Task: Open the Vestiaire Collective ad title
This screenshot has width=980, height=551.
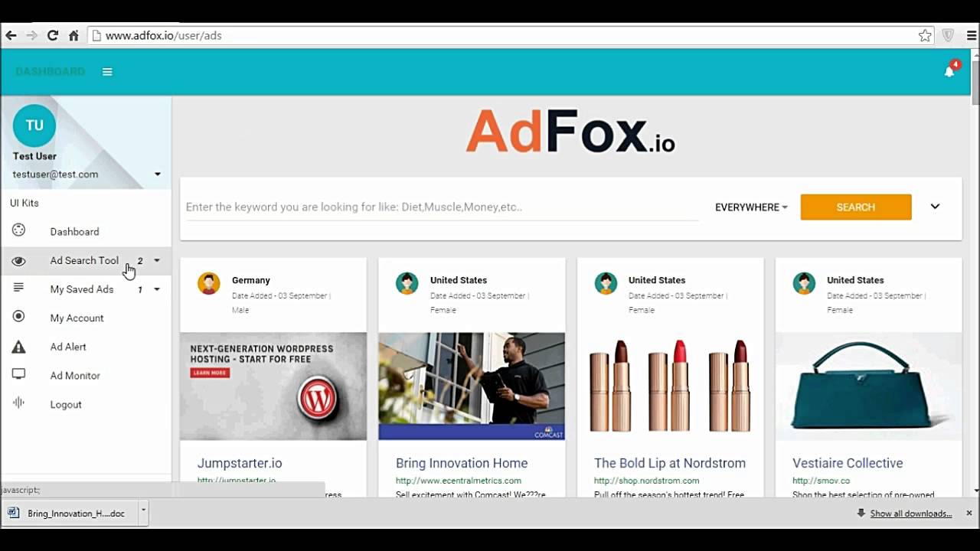Action: (848, 463)
